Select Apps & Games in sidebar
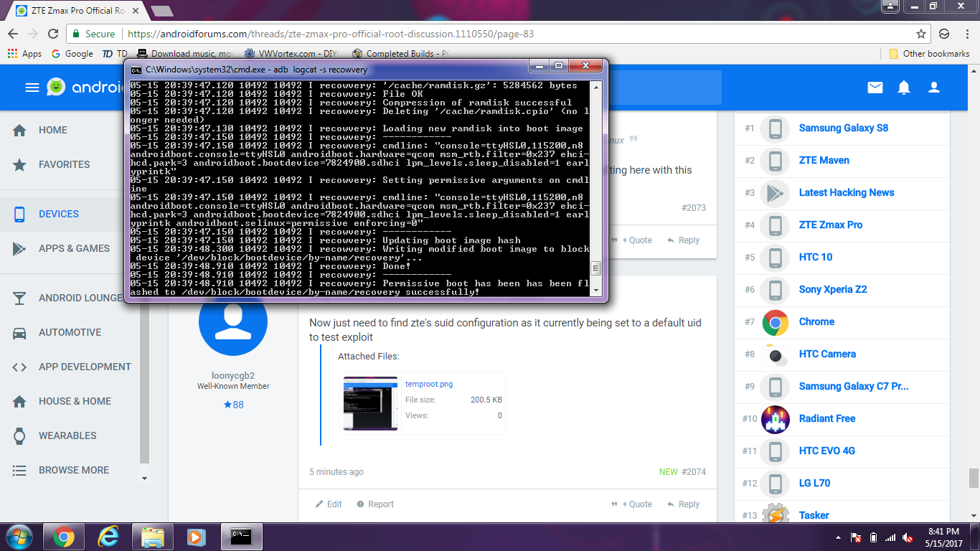980x551 pixels. 74,248
